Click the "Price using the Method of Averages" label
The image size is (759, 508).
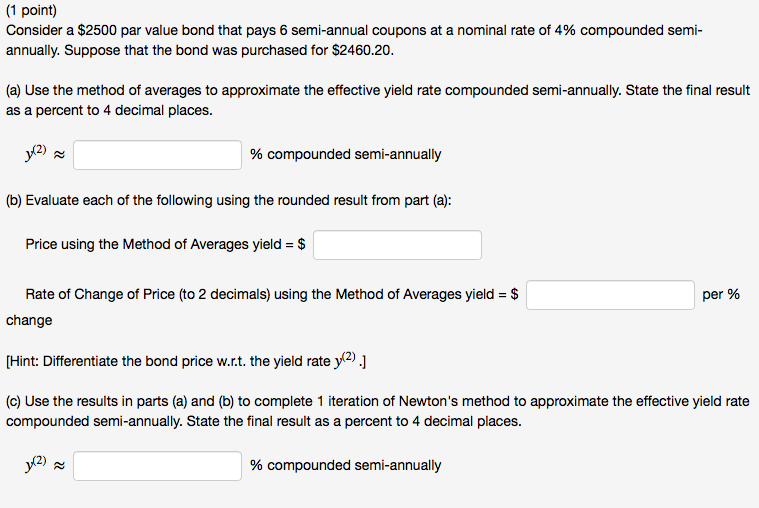160,245
